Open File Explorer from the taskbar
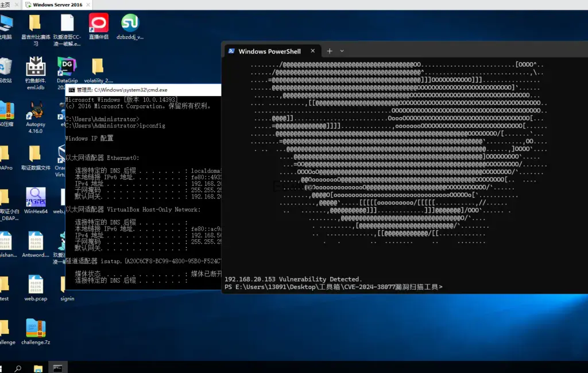Viewport: 588px width, 373px height. pyautogui.click(x=38, y=368)
